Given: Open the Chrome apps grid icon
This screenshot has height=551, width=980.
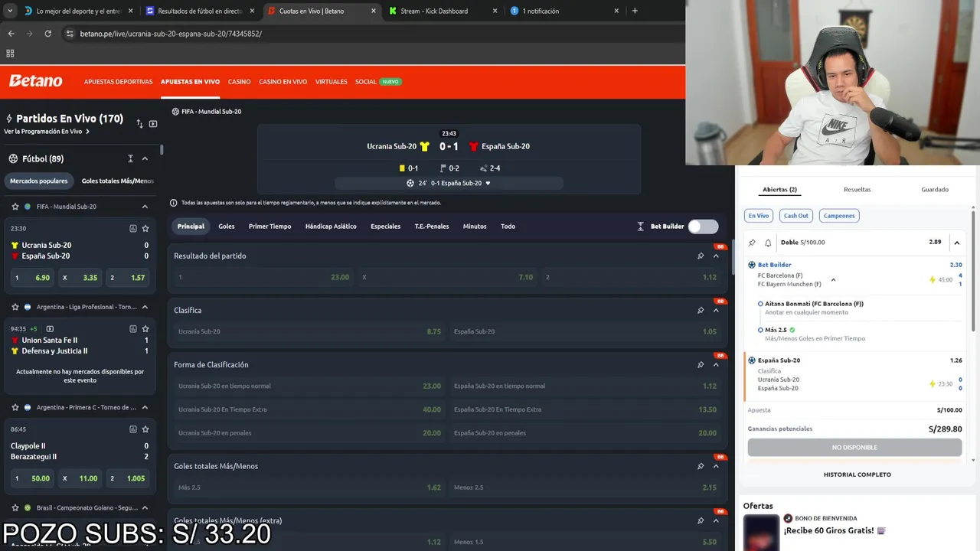Looking at the screenshot, I should point(10,54).
